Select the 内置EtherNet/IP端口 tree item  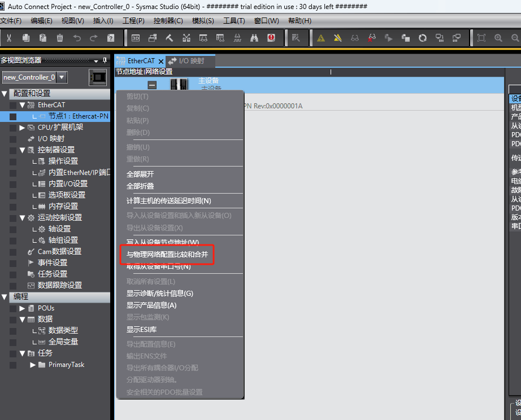pos(80,173)
